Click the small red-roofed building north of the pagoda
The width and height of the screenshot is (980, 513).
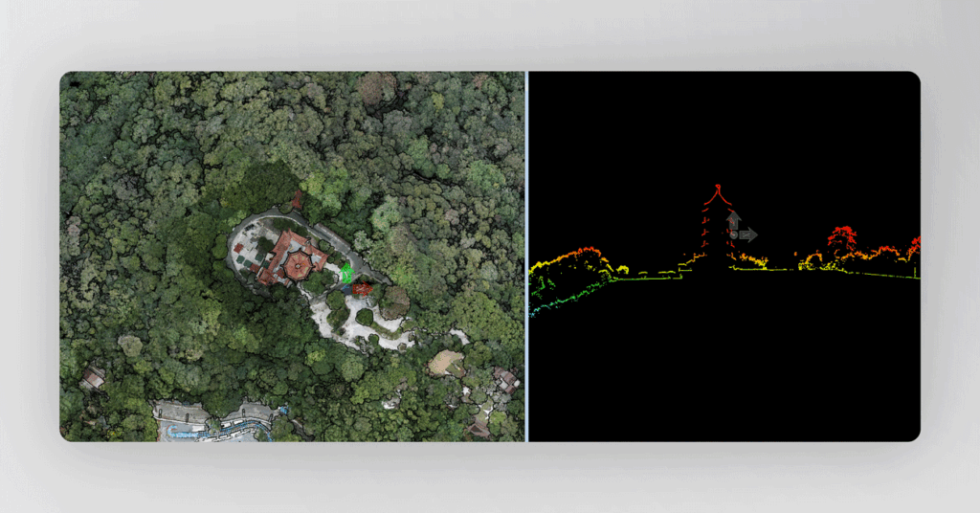[x=297, y=200]
